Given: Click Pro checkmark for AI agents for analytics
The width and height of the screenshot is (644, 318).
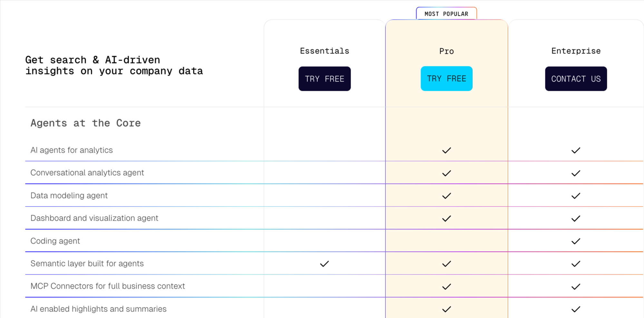Looking at the screenshot, I should coord(446,150).
